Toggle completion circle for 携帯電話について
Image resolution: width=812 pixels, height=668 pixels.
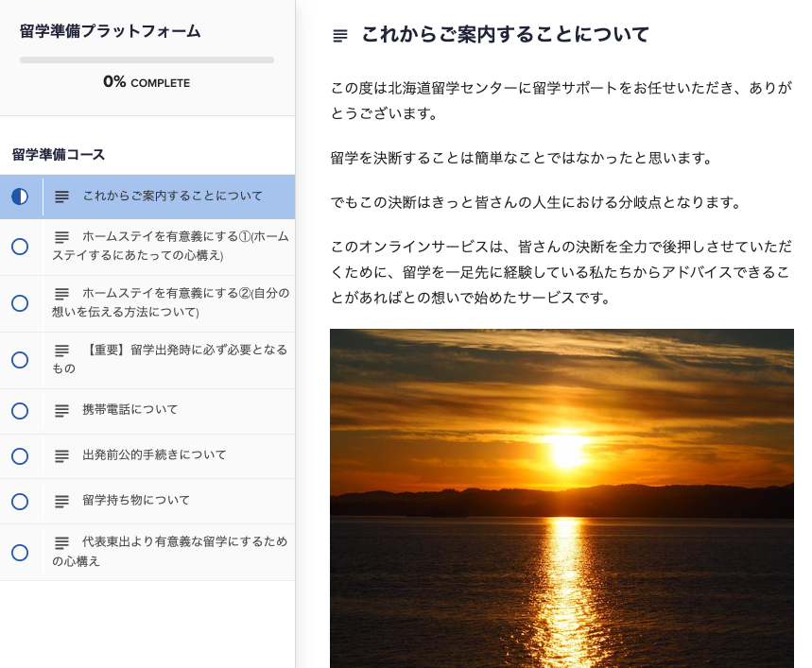20,411
